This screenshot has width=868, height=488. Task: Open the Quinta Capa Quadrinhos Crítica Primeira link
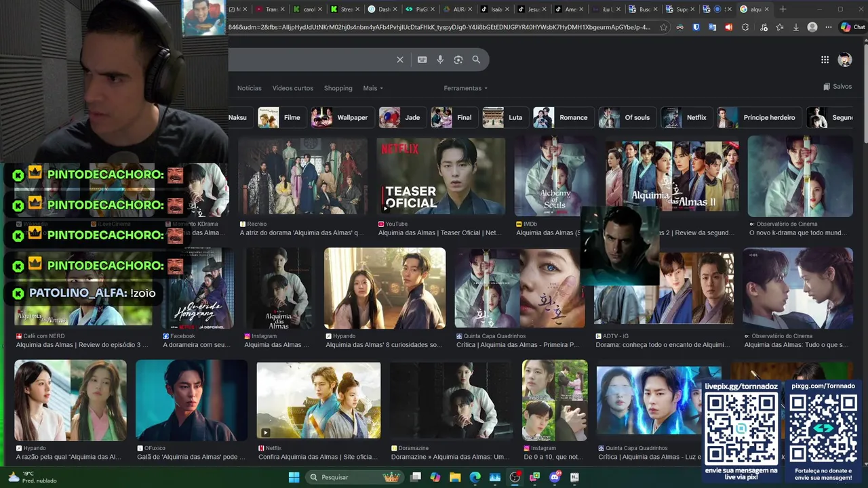518,344
